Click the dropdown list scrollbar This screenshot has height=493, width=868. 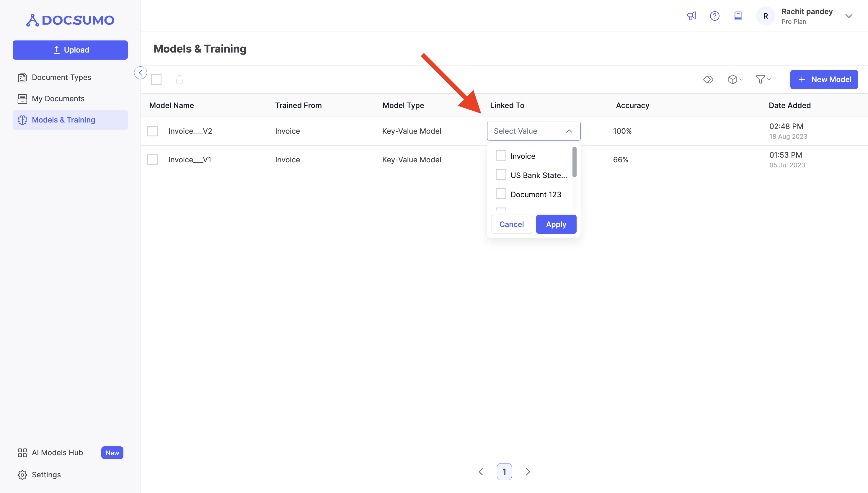click(574, 162)
